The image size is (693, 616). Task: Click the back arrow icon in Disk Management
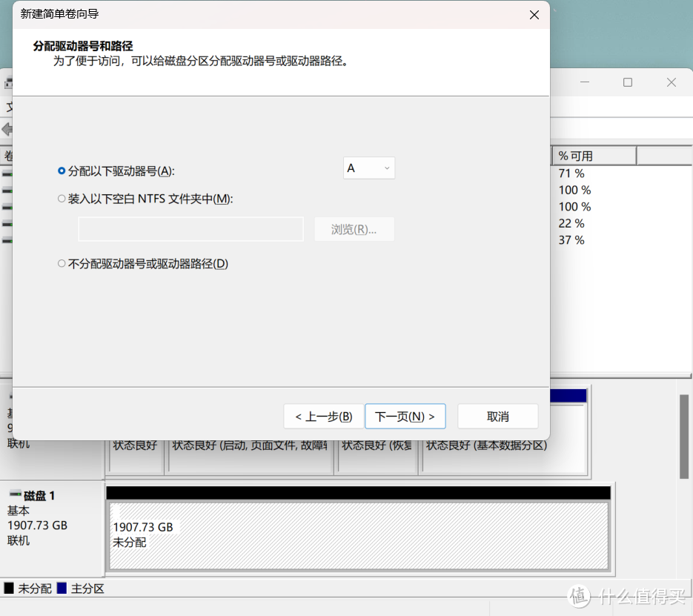[5, 130]
